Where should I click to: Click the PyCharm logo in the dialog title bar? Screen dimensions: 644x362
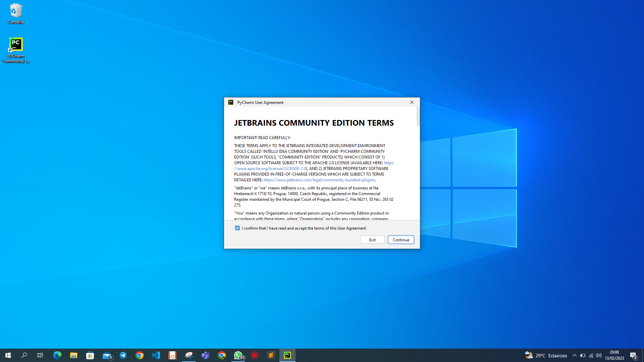231,102
